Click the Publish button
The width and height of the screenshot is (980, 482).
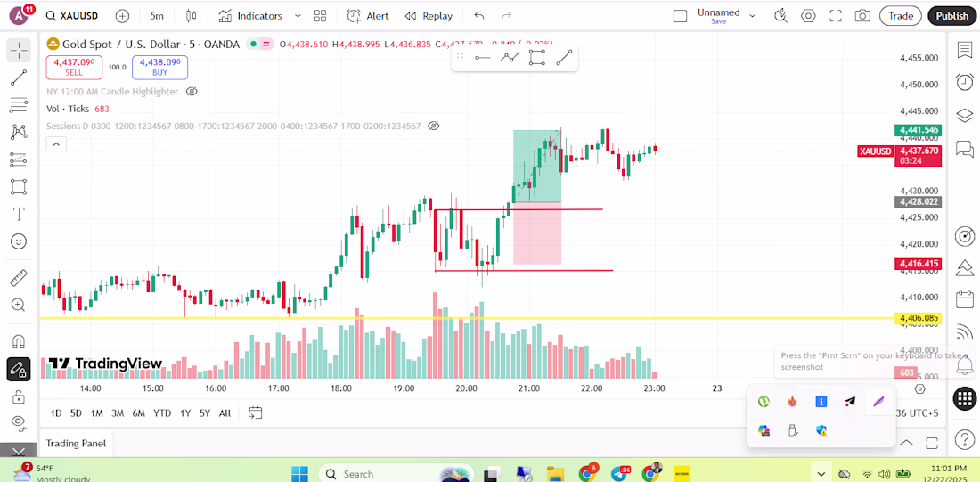pyautogui.click(x=951, y=16)
